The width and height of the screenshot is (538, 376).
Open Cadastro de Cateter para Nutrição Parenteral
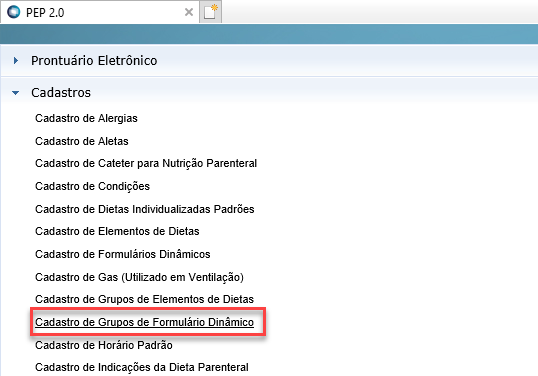[x=146, y=164]
